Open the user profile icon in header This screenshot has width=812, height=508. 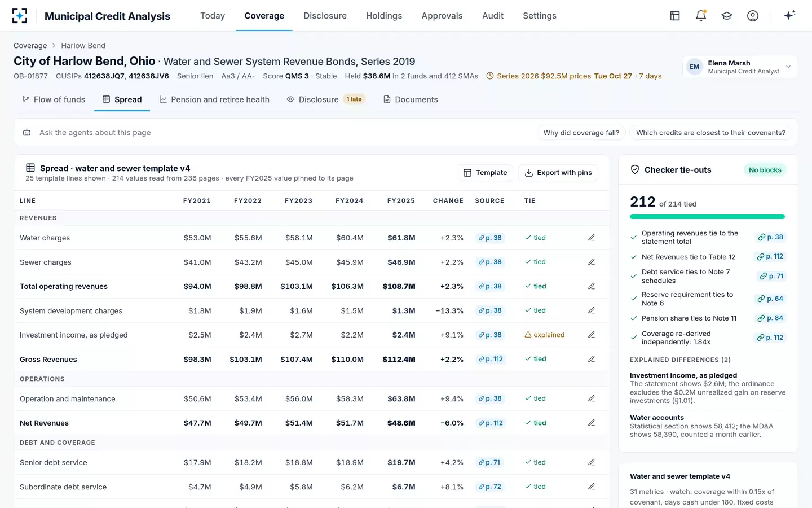(753, 16)
